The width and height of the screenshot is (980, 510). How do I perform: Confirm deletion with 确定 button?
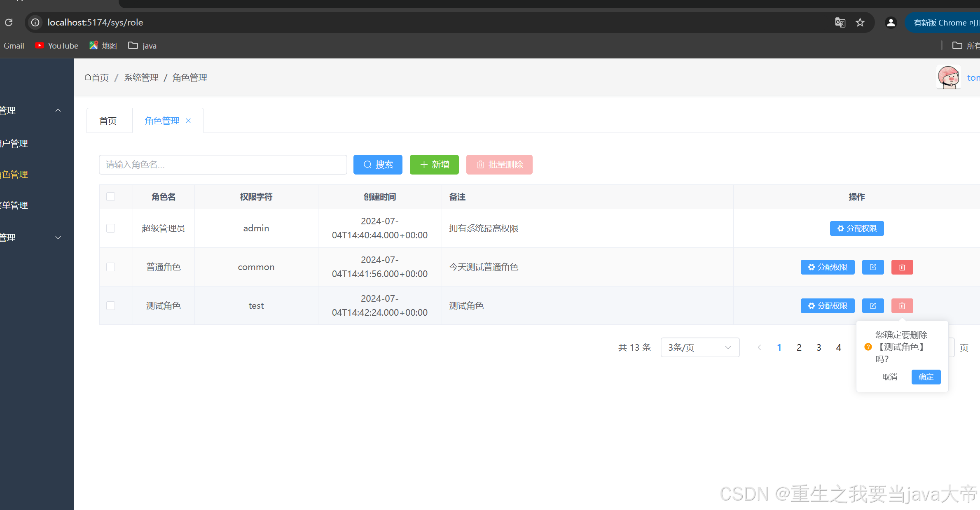click(x=926, y=377)
